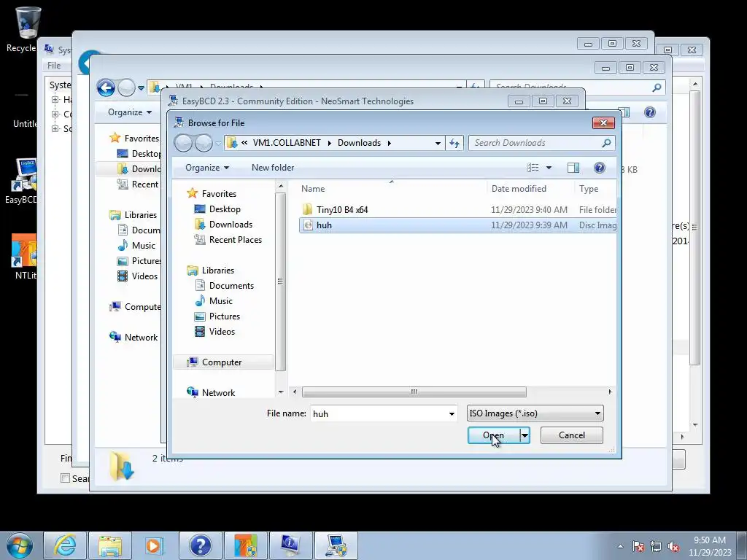Select the Tiny10 B4 x64 folder

[457, 209]
